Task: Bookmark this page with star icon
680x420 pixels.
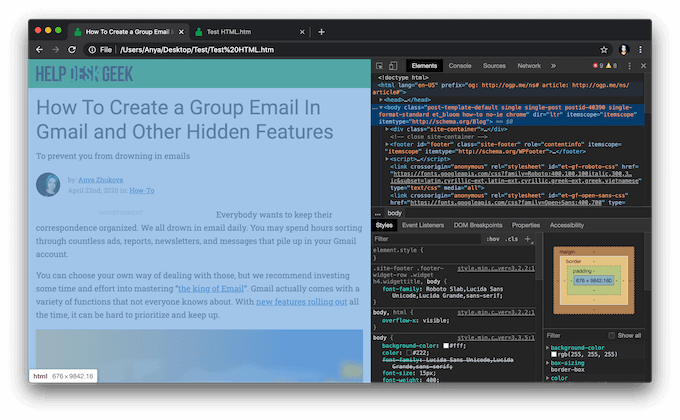Action: [604, 48]
